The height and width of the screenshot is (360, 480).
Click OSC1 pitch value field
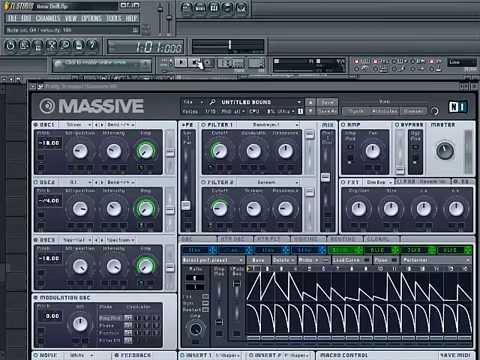50,143
